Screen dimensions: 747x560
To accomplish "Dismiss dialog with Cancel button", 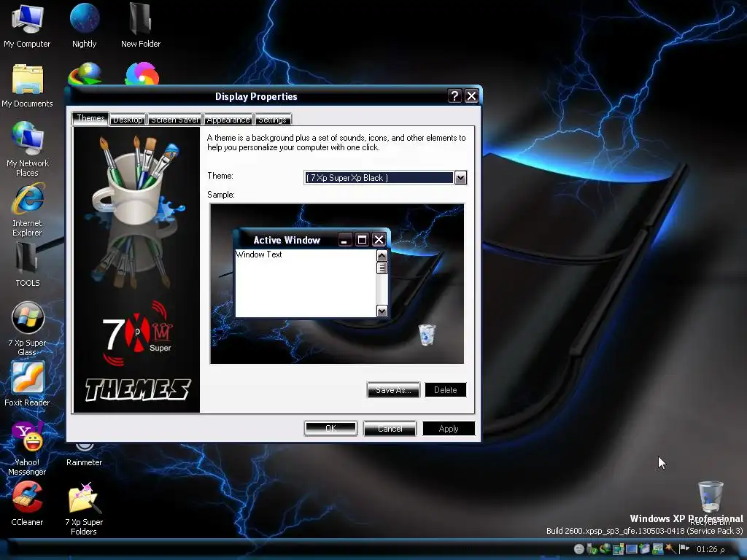I will 390,429.
